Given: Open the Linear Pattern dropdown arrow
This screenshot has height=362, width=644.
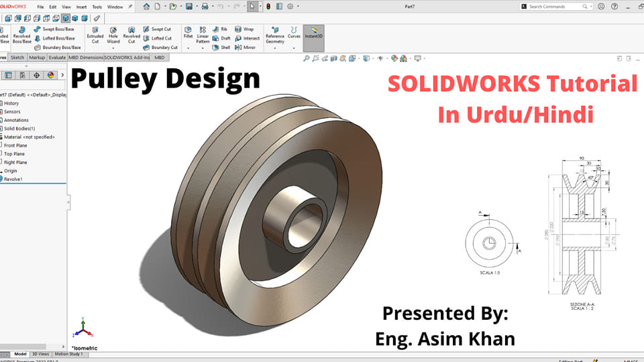Looking at the screenshot, I should 203,48.
